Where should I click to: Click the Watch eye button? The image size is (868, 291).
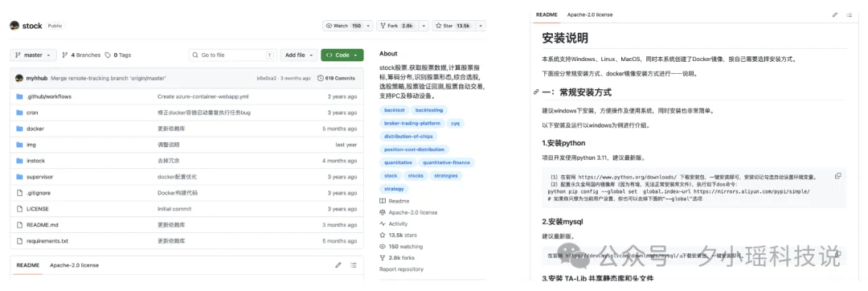(x=343, y=26)
